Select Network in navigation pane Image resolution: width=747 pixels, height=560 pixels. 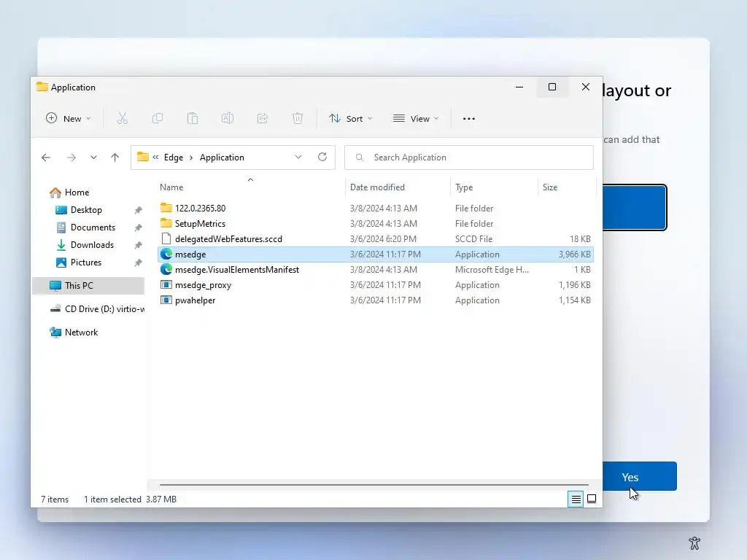click(x=81, y=332)
